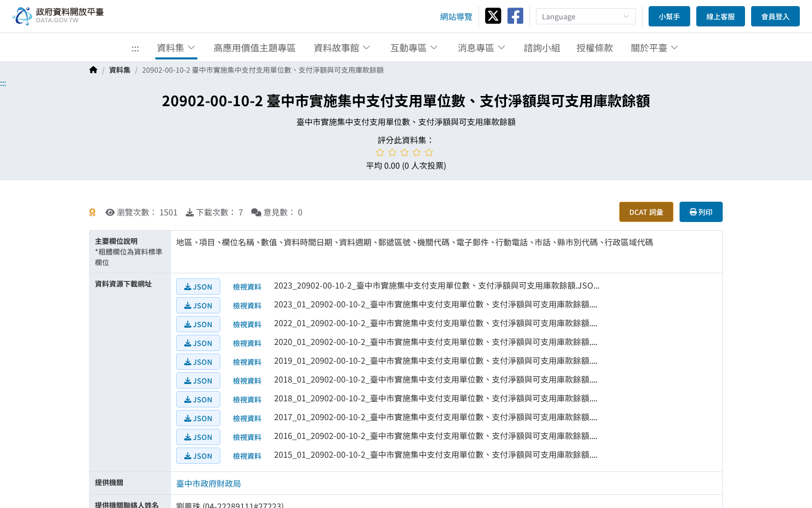
Task: Download JSON for 2022_01 file
Action: [x=198, y=324]
